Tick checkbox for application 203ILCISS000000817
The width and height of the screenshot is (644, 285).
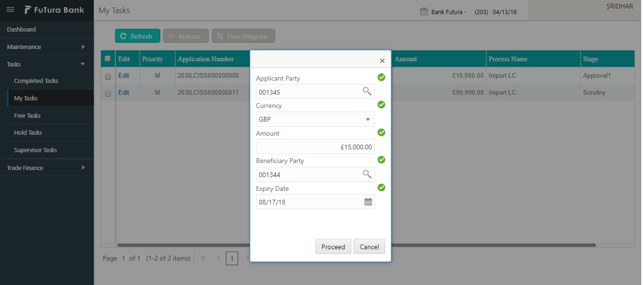pos(108,93)
